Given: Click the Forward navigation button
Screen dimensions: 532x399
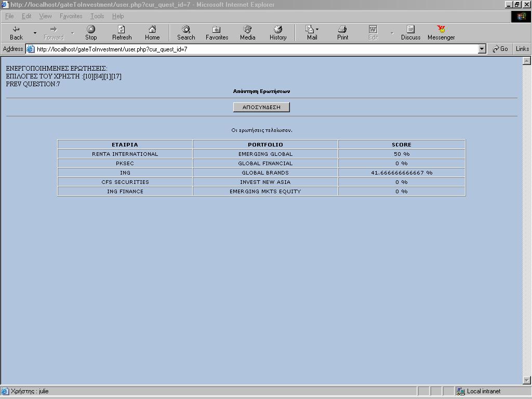Looking at the screenshot, I should click(54, 33).
